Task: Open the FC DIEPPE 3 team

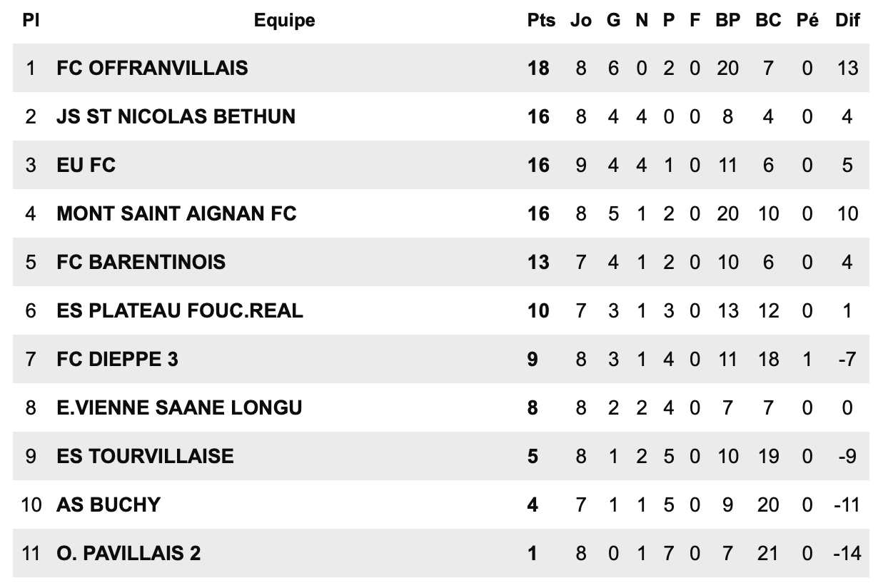Action: click(x=117, y=359)
